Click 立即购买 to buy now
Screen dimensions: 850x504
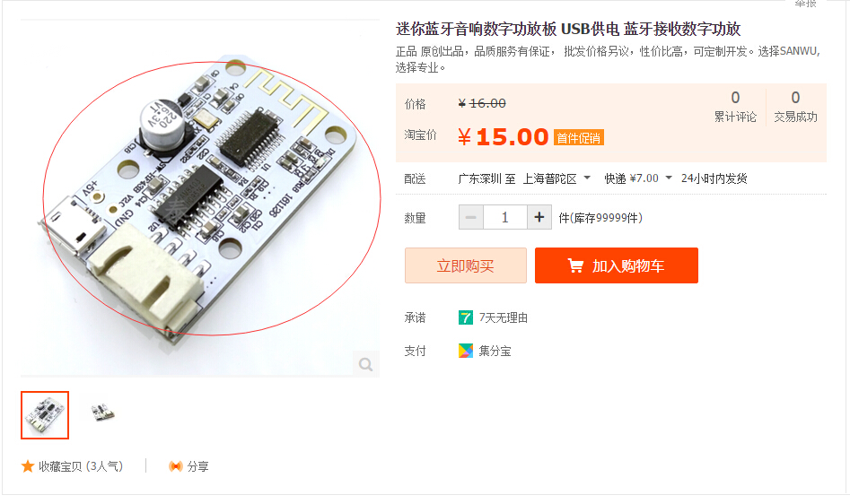(466, 265)
